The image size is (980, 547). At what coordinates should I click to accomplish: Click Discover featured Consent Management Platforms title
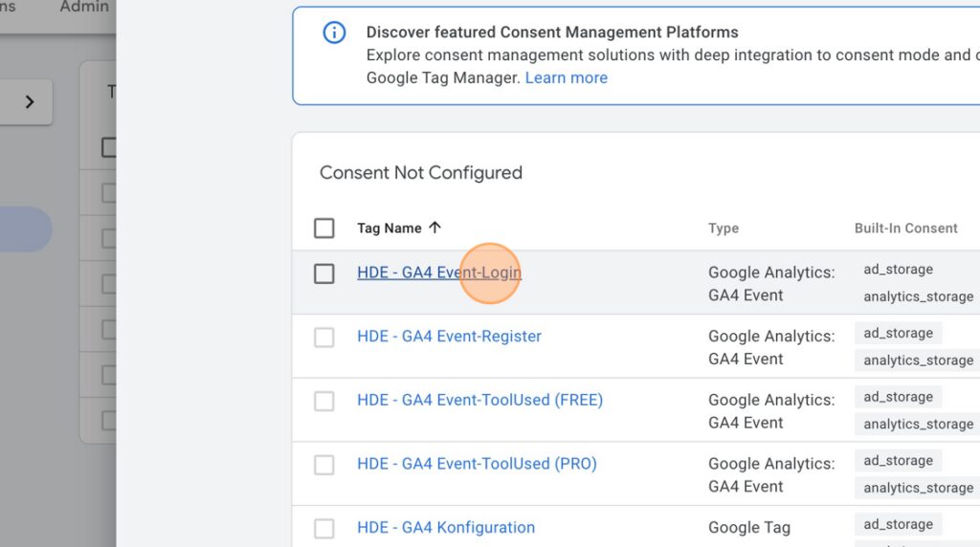[x=552, y=32]
